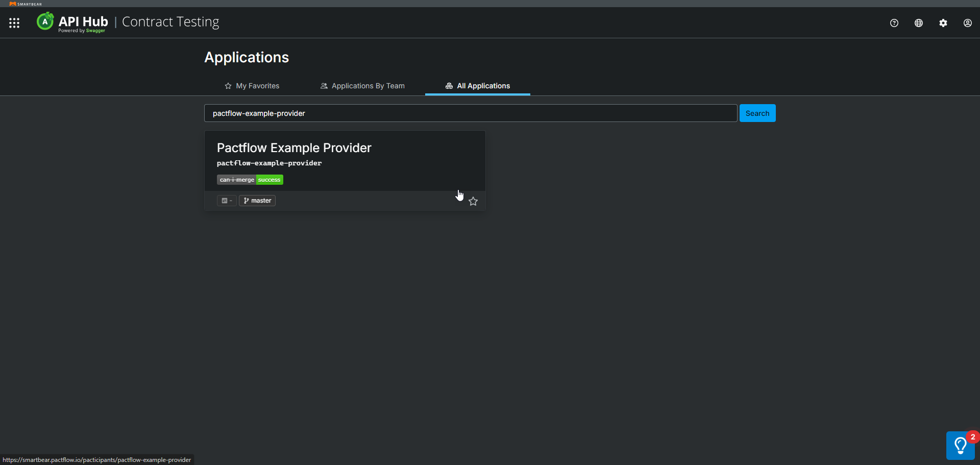
Task: Click the application search input field
Action: [x=471, y=113]
